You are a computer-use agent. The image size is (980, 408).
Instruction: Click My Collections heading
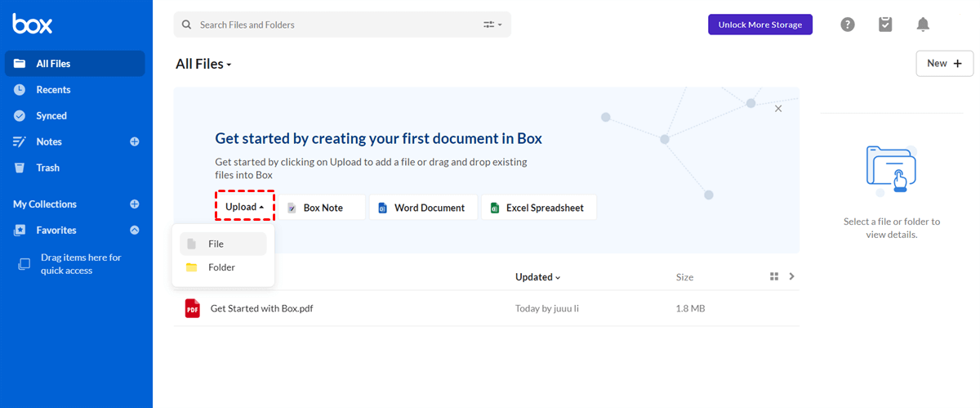[45, 204]
